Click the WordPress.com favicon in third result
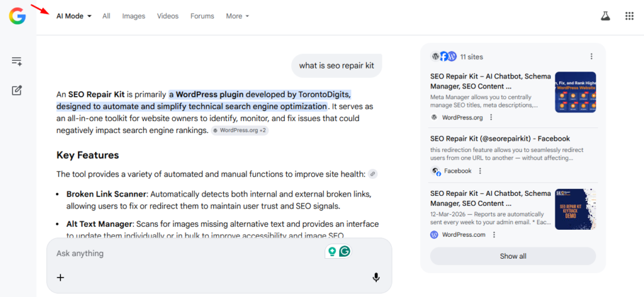The height and width of the screenshot is (297, 644). pos(434,235)
